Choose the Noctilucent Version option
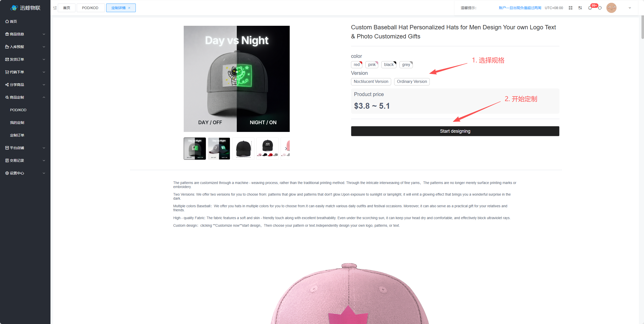The height and width of the screenshot is (324, 644). [x=371, y=82]
